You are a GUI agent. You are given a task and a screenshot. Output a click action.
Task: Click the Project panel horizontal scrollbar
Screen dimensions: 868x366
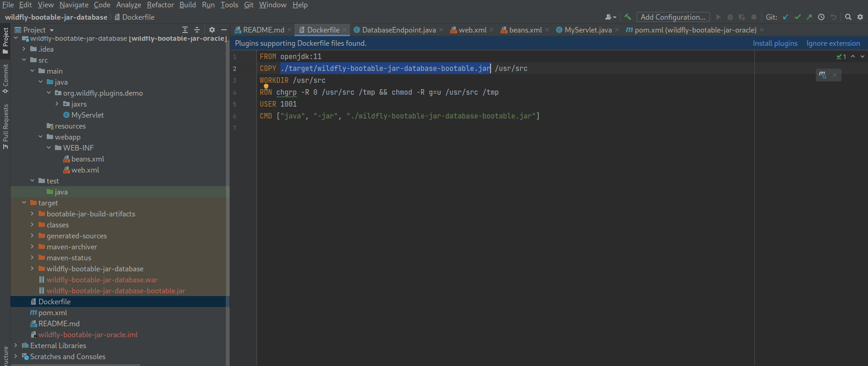tap(76, 365)
